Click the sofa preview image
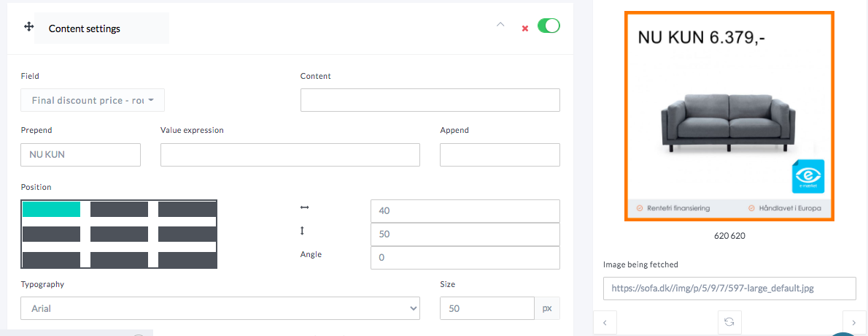This screenshot has height=336, width=868. coord(729,116)
